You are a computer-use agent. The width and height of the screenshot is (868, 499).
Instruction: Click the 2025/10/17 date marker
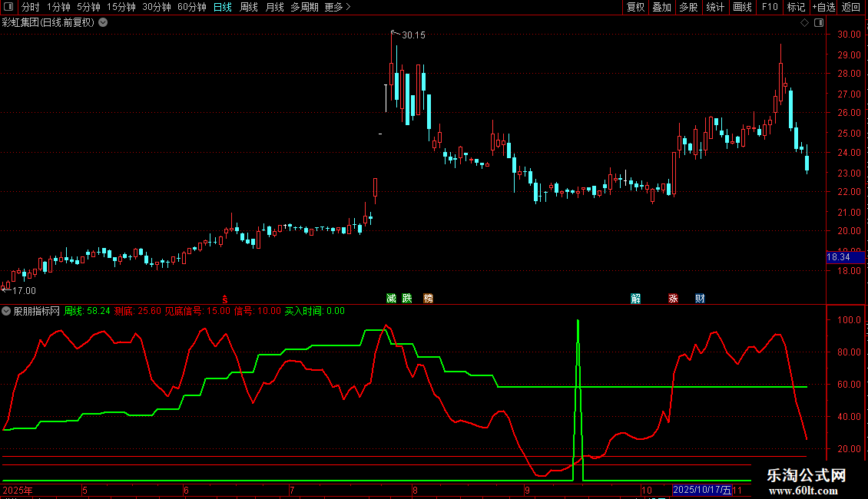702,490
